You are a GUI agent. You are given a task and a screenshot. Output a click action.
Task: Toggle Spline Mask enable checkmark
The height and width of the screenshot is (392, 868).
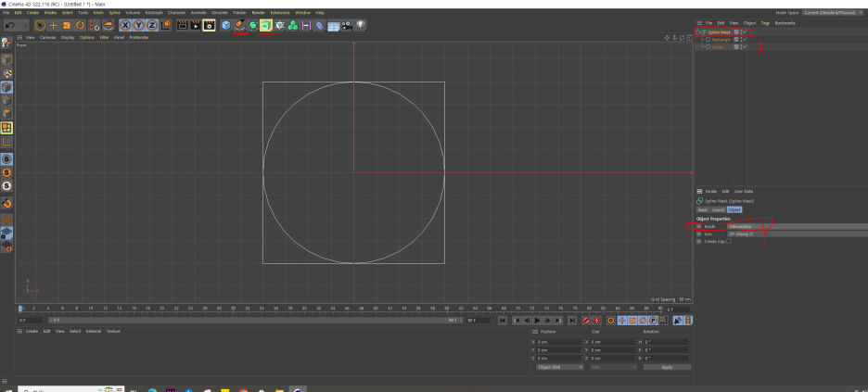745,32
